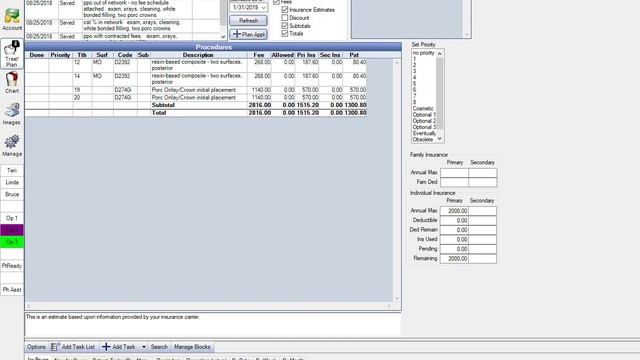The width and height of the screenshot is (640, 360).
Task: Set priority to Optional 1
Action: (x=424, y=115)
